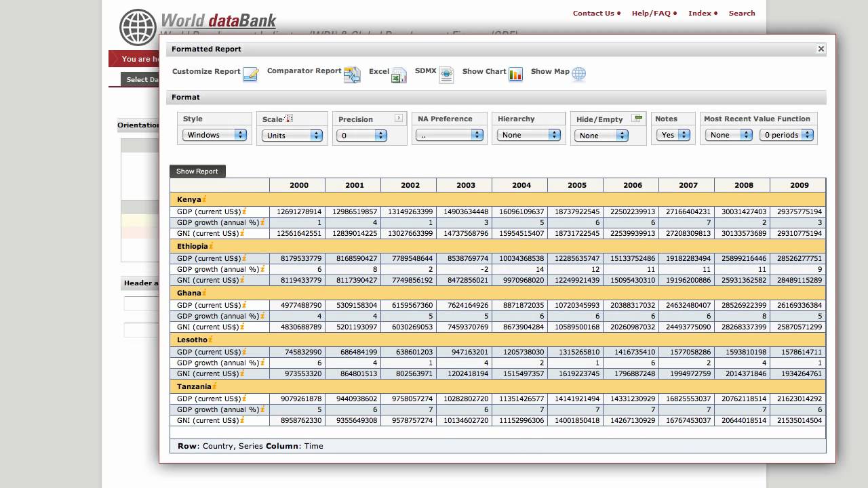
Task: Open info icon for Ethiopia GDP growth
Action: point(262,269)
